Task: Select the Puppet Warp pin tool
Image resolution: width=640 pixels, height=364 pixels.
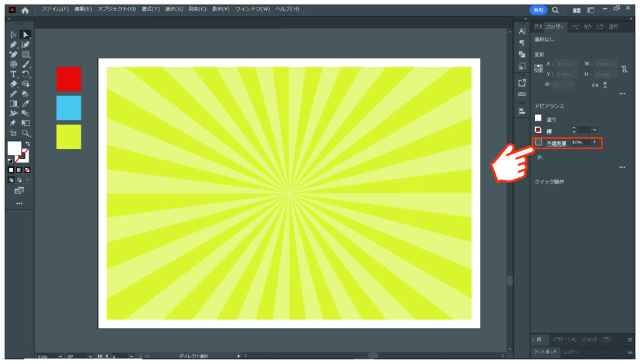Action: [13, 123]
